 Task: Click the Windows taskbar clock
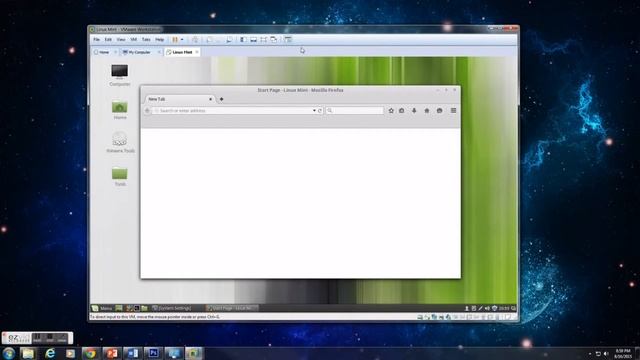623,353
